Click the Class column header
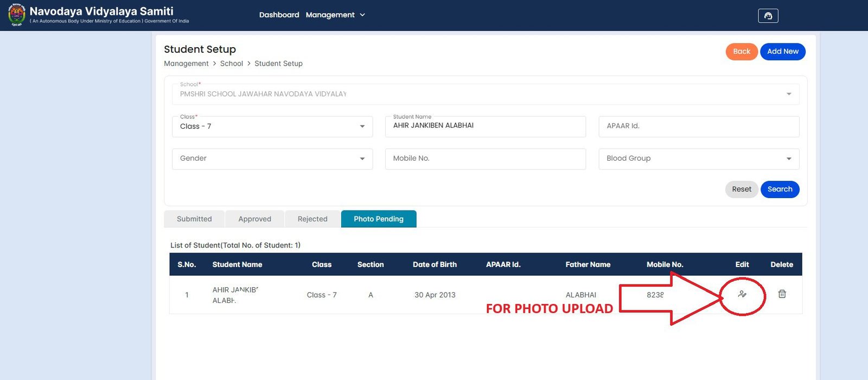The height and width of the screenshot is (380, 868). tap(322, 265)
